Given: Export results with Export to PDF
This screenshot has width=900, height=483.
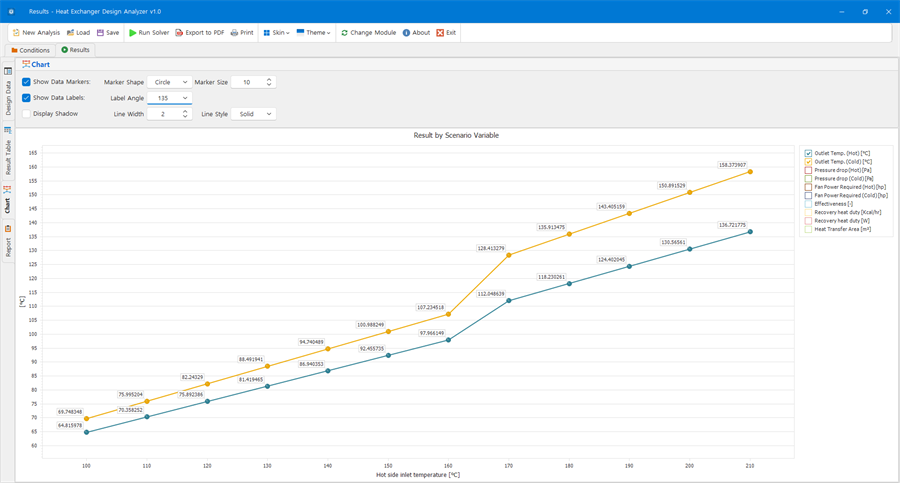Looking at the screenshot, I should 200,33.
